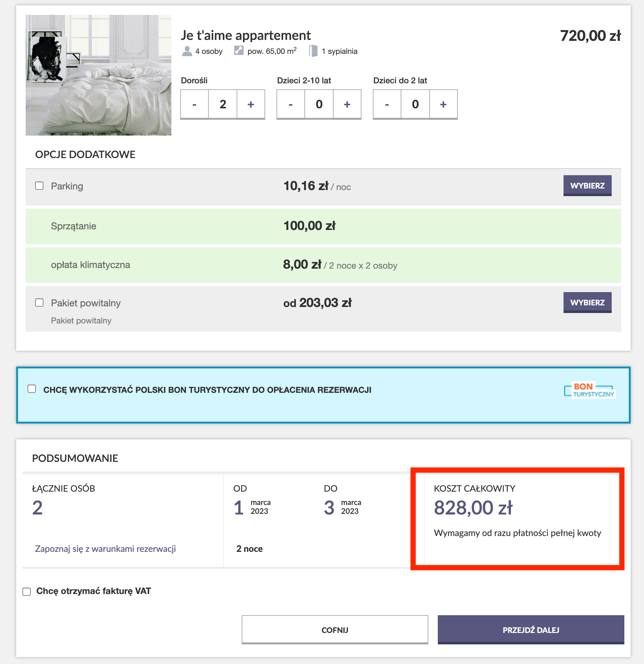The width and height of the screenshot is (644, 664).
Task: Increase Dzieci 2-10 lat count
Action: 347,104
